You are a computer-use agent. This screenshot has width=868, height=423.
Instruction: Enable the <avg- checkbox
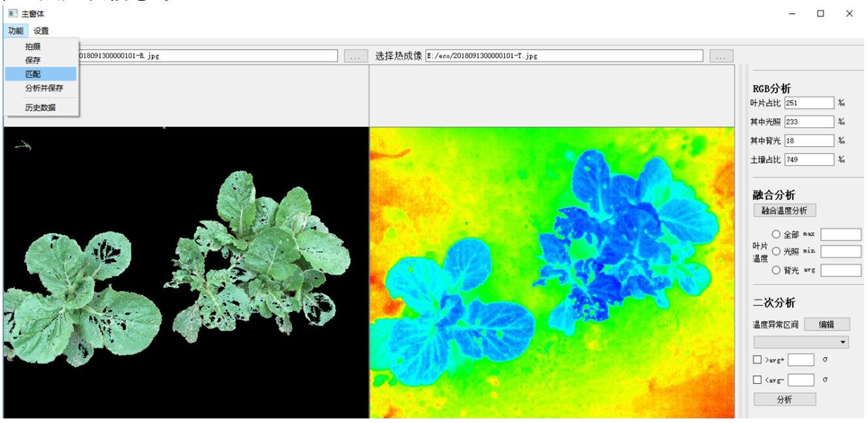click(x=758, y=380)
